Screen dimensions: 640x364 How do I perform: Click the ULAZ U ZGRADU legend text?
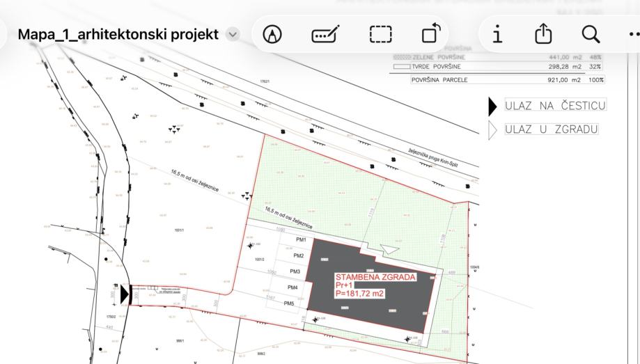[x=552, y=129]
